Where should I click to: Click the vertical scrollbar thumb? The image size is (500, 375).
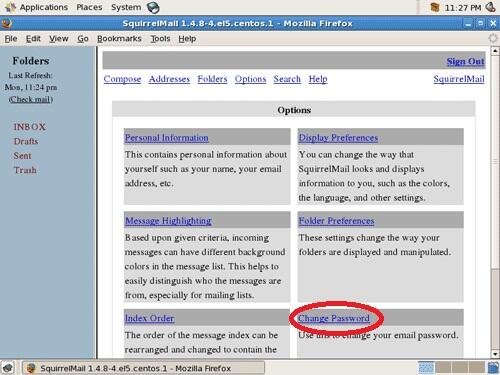click(x=495, y=162)
